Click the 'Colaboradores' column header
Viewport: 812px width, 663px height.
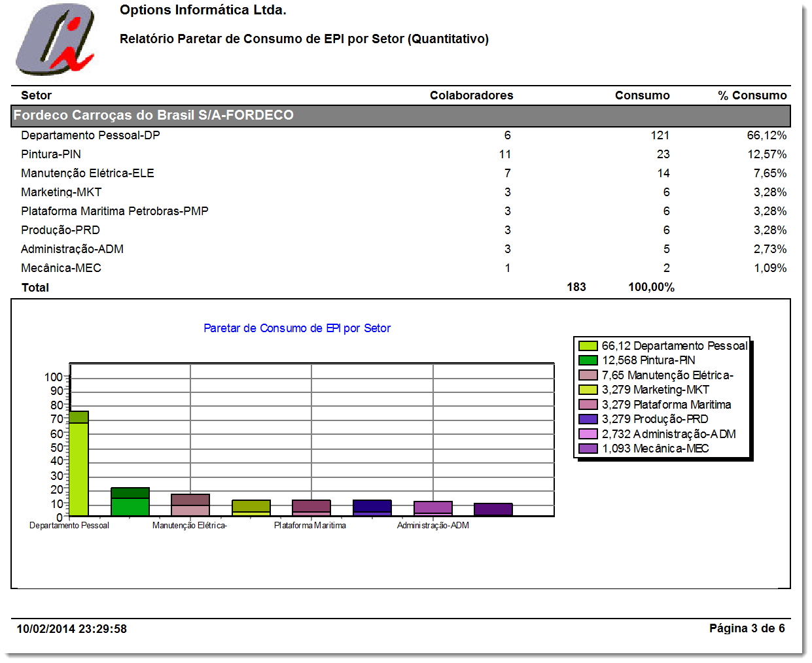point(471,95)
